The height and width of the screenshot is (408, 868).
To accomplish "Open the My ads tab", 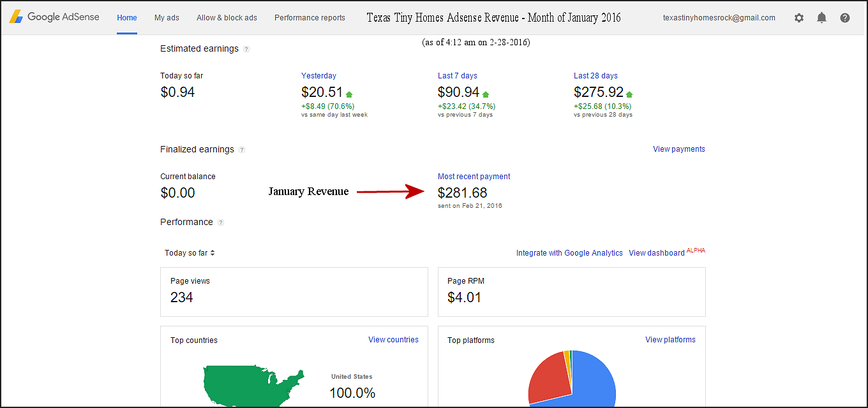I will coord(167,18).
